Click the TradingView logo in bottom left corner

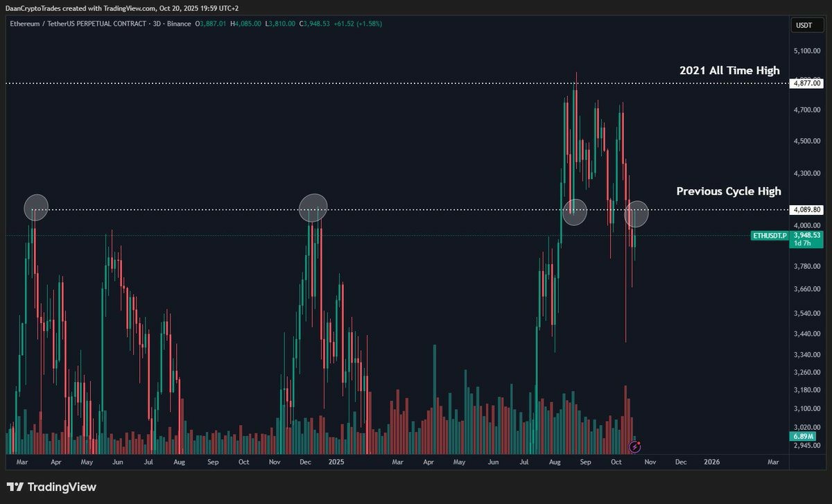[52, 487]
